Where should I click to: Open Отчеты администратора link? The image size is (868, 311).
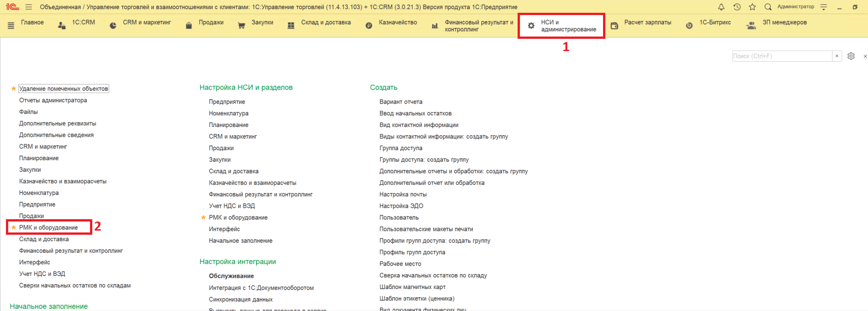pyautogui.click(x=53, y=100)
